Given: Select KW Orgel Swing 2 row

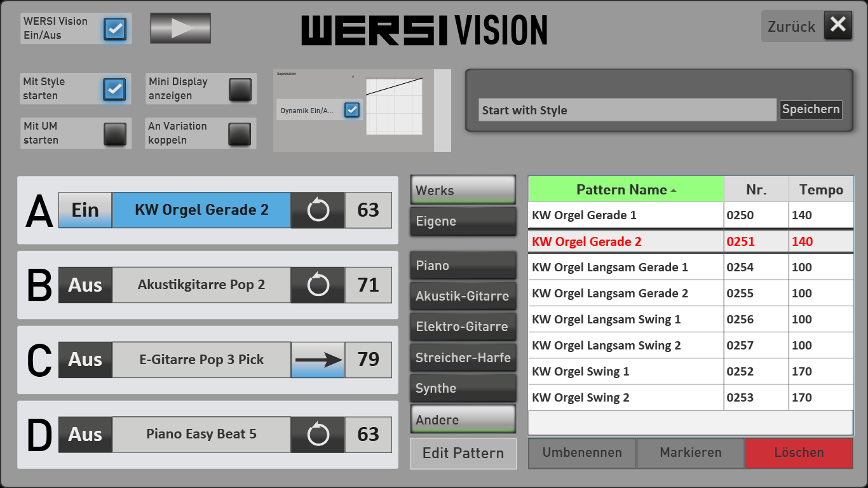Looking at the screenshot, I should pos(691,398).
